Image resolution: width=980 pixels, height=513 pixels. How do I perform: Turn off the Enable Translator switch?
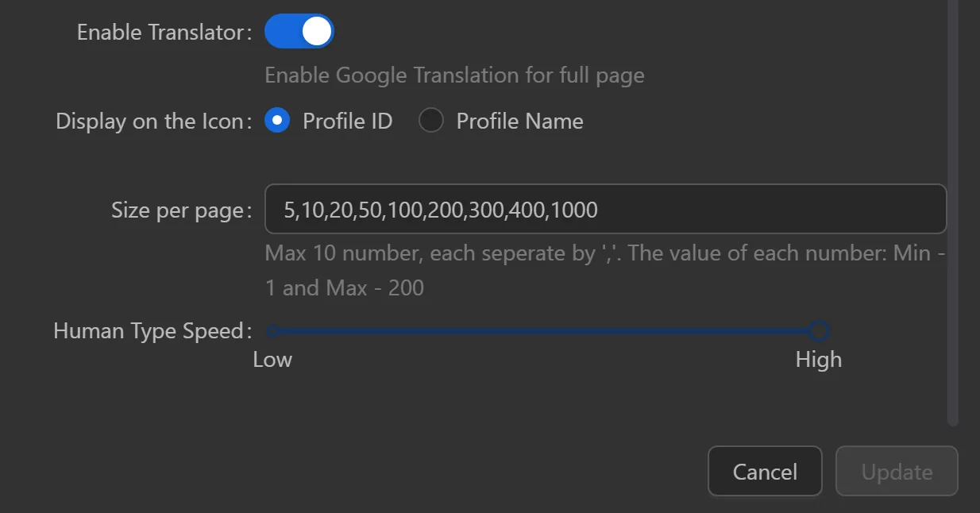pos(299,31)
